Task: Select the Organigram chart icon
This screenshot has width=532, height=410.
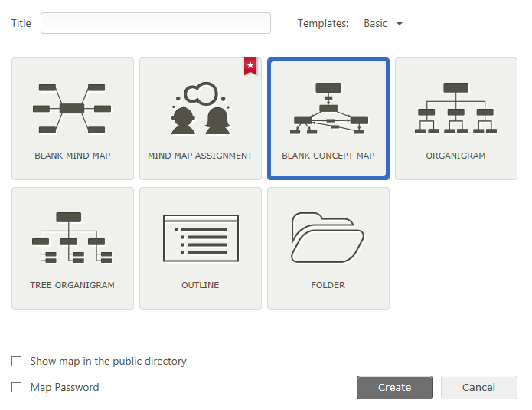Action: point(455,108)
